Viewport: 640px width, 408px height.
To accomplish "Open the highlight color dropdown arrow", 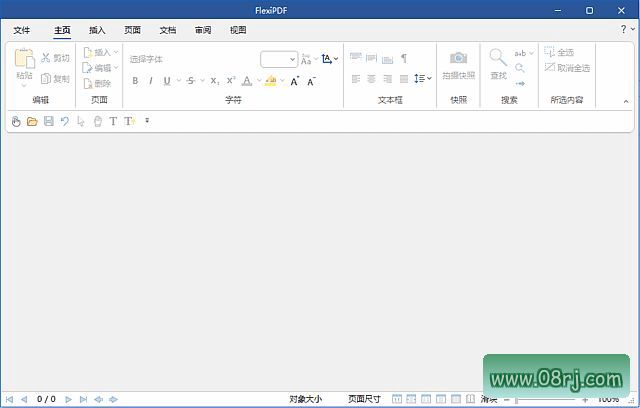I will click(x=282, y=81).
